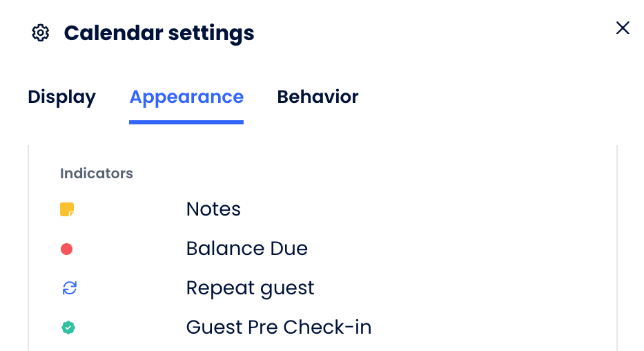The width and height of the screenshot is (644, 351).
Task: Switch to the Display tab
Action: pyautogui.click(x=61, y=97)
